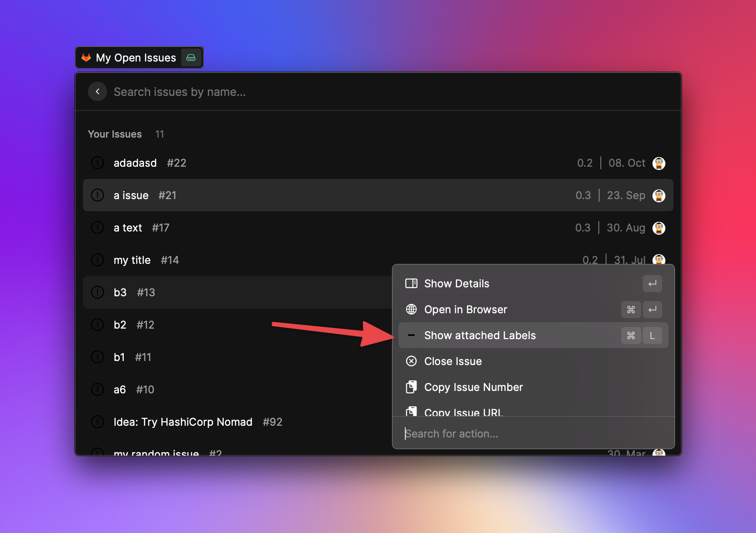
Task: Click date 23. Sep on a issue row
Action: click(626, 195)
